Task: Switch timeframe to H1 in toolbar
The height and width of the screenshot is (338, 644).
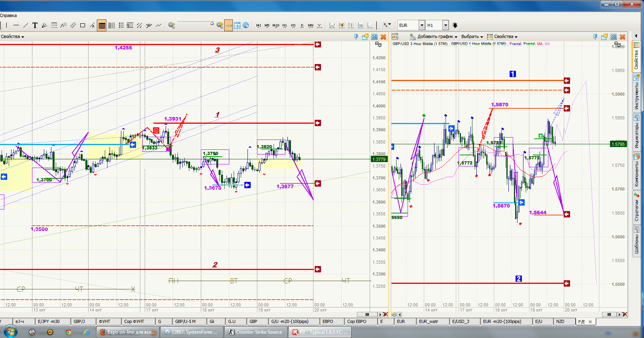Action: pos(285,25)
